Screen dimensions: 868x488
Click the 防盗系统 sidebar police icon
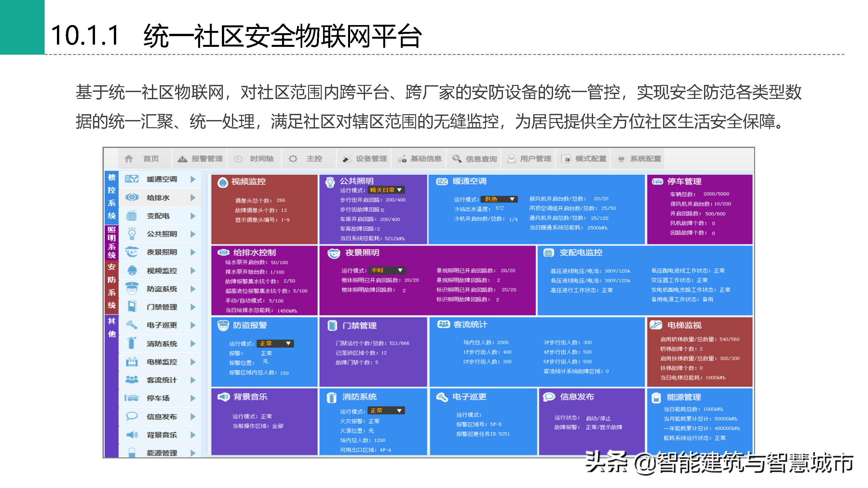(x=132, y=289)
